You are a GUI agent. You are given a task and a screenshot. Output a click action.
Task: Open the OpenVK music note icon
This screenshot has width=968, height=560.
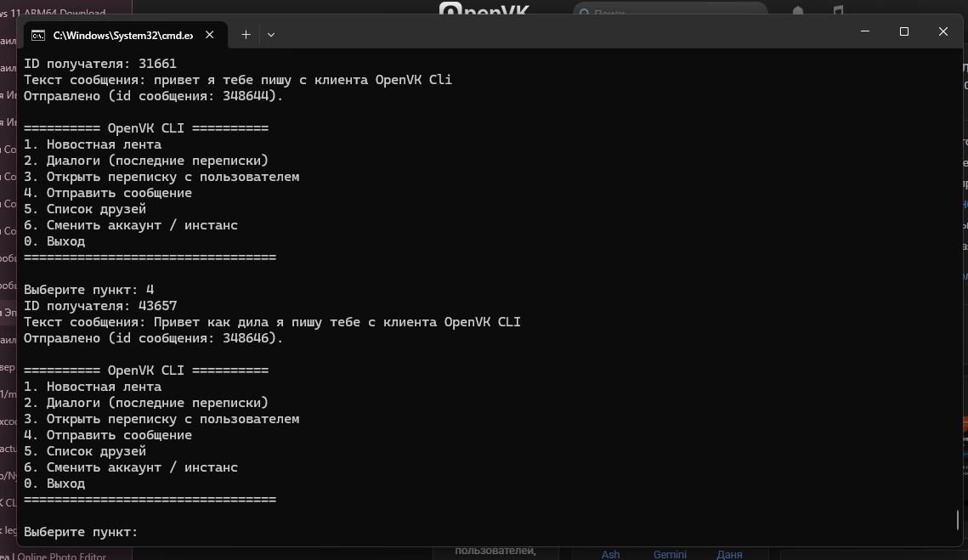click(x=838, y=10)
